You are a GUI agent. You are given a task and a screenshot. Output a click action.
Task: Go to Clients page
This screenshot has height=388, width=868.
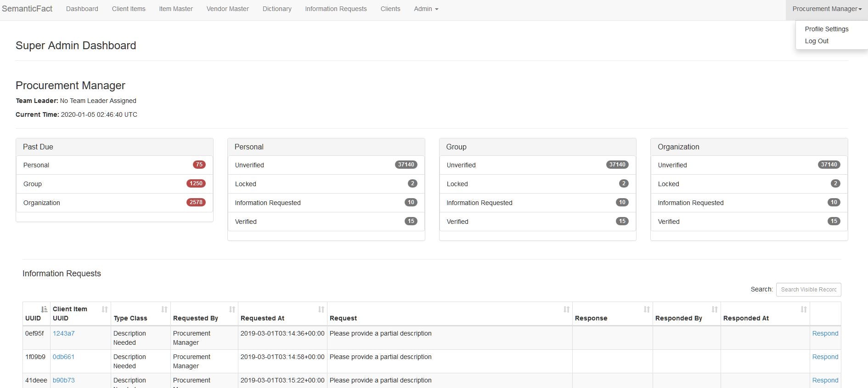(x=390, y=9)
